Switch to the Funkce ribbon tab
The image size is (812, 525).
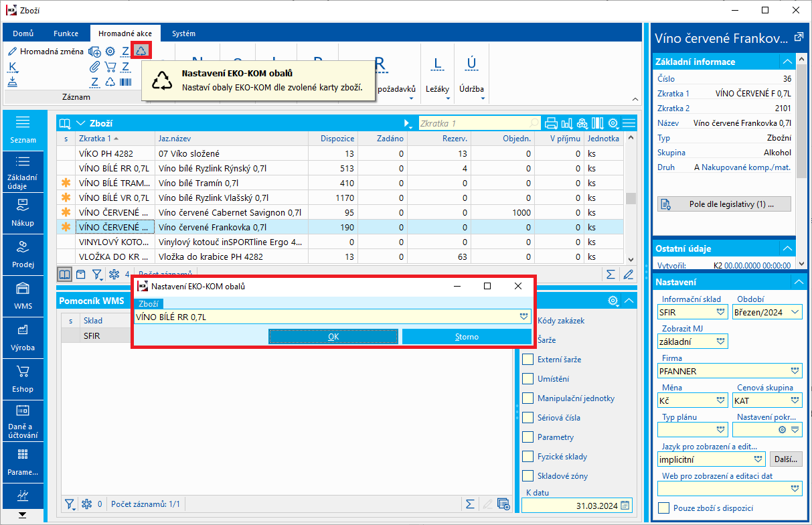66,33
